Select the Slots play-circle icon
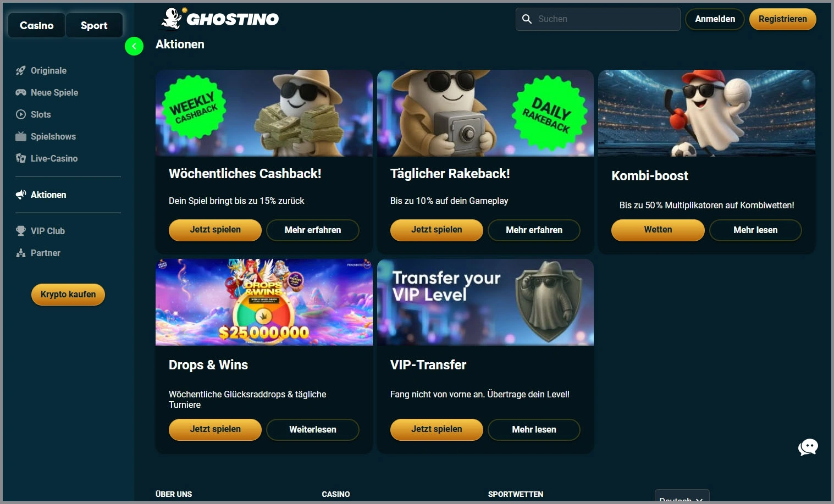 (x=21, y=114)
